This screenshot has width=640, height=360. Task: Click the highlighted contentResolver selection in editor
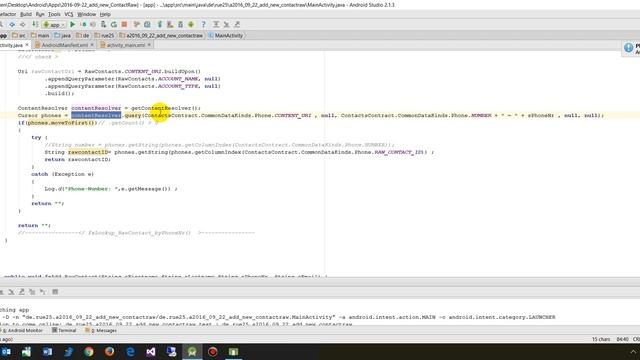point(96,116)
